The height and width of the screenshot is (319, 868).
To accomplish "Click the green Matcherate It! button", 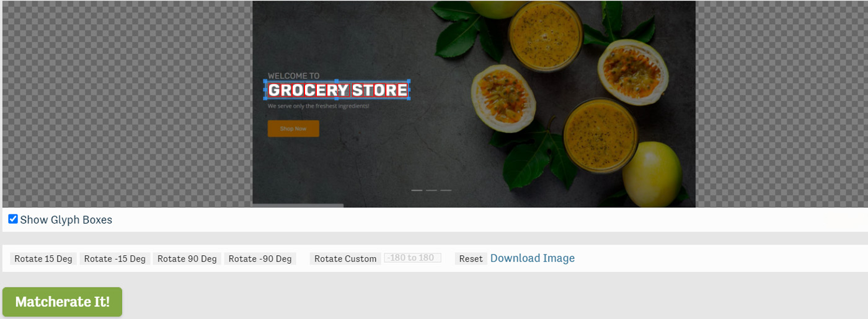I will tap(62, 302).
